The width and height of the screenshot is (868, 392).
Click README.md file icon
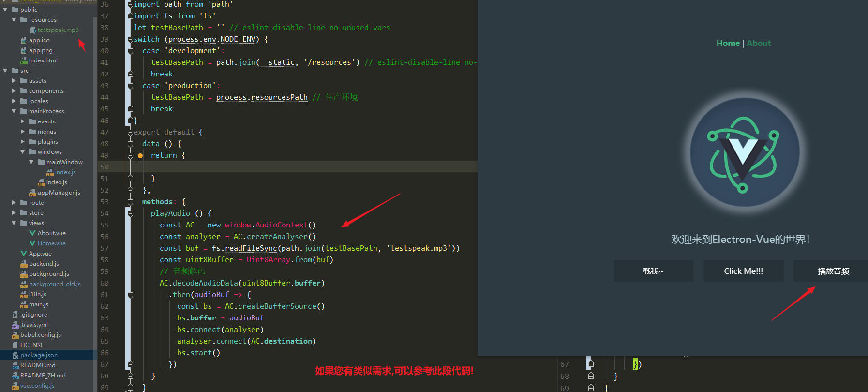15,365
